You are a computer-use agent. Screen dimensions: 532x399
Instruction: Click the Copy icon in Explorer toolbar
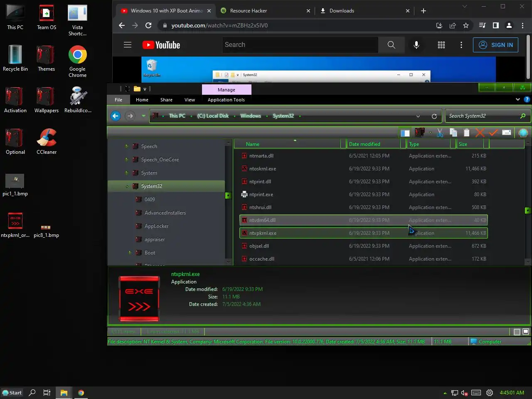(x=453, y=133)
